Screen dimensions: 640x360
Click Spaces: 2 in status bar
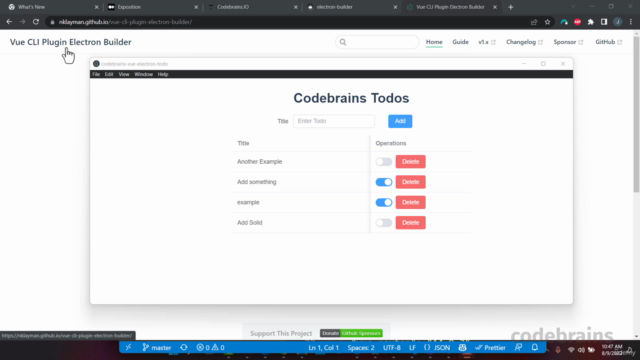pyautogui.click(x=361, y=348)
